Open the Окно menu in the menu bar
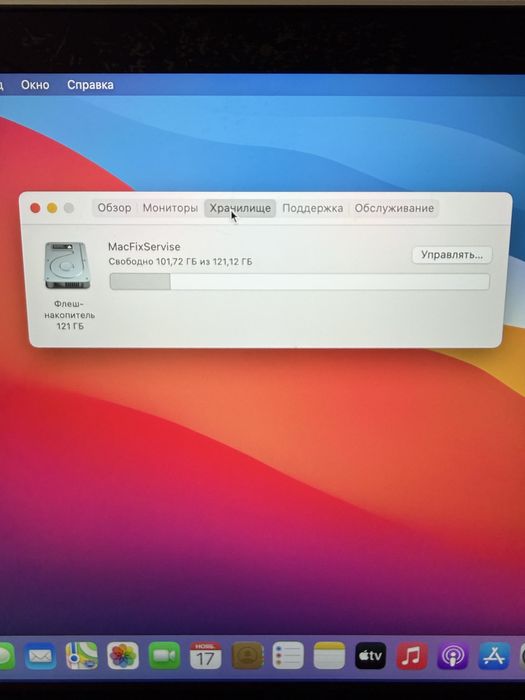 pyautogui.click(x=35, y=85)
